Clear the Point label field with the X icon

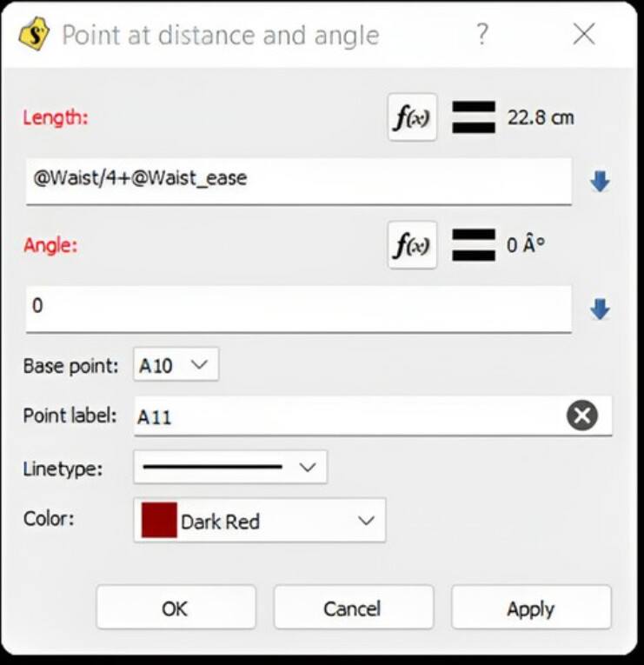click(x=582, y=416)
